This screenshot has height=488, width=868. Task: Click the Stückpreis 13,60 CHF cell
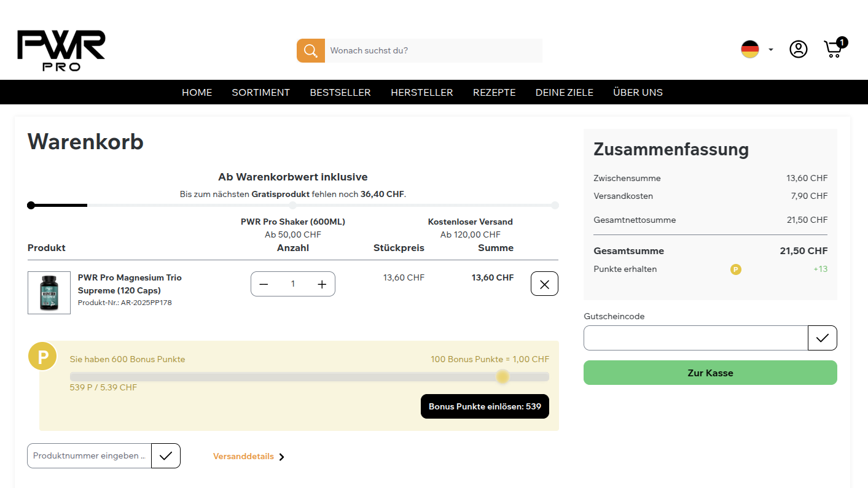click(x=404, y=277)
